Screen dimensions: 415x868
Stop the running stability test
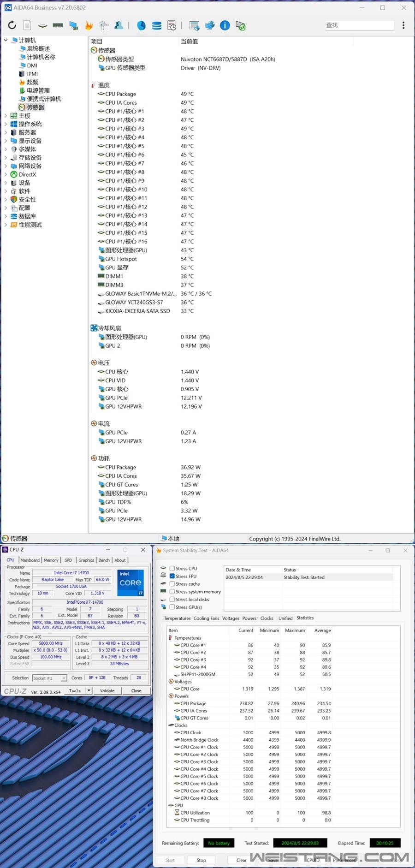pyautogui.click(x=202, y=860)
